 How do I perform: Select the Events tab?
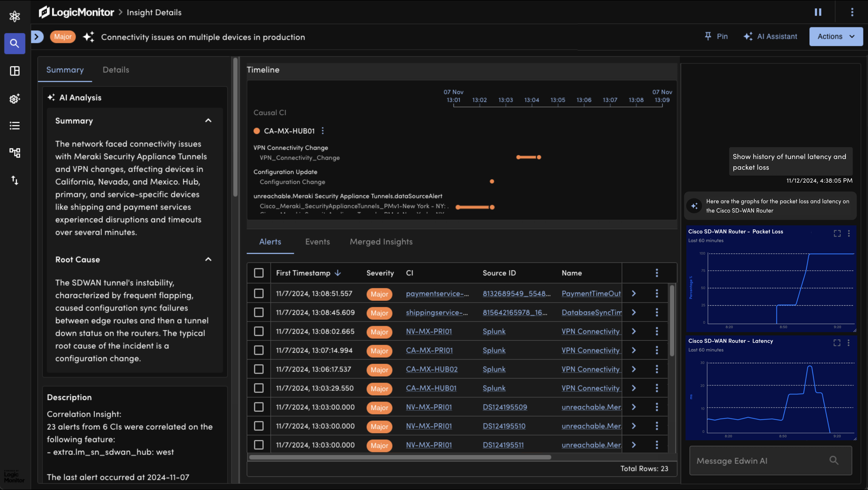click(x=318, y=242)
